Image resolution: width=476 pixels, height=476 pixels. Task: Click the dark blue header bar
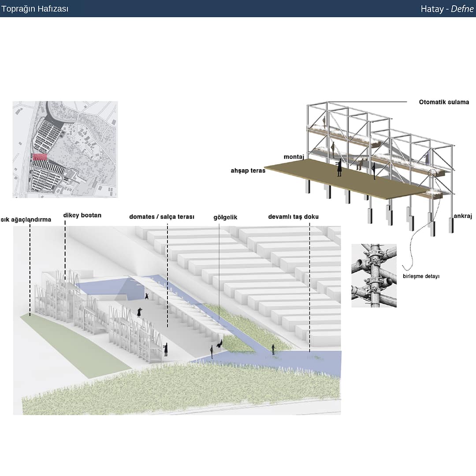pyautogui.click(x=238, y=9)
